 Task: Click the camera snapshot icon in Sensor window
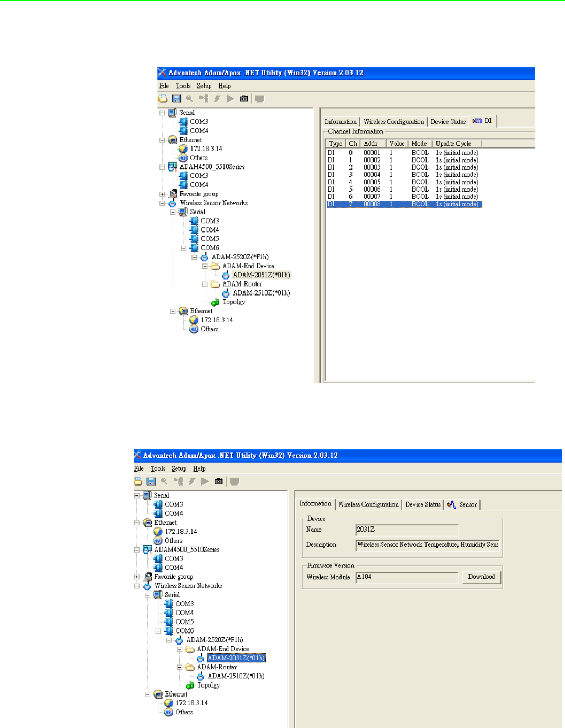(219, 481)
